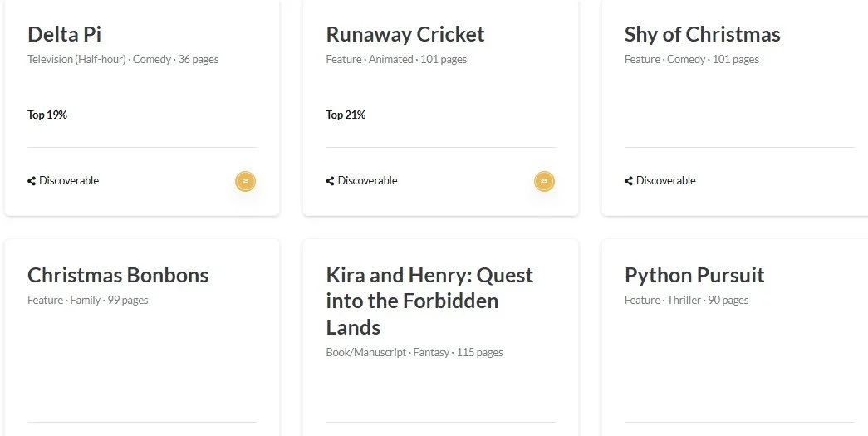868x436 pixels.
Task: Select the Book/Manuscript Fantasy 115 pages line
Action: coord(414,352)
